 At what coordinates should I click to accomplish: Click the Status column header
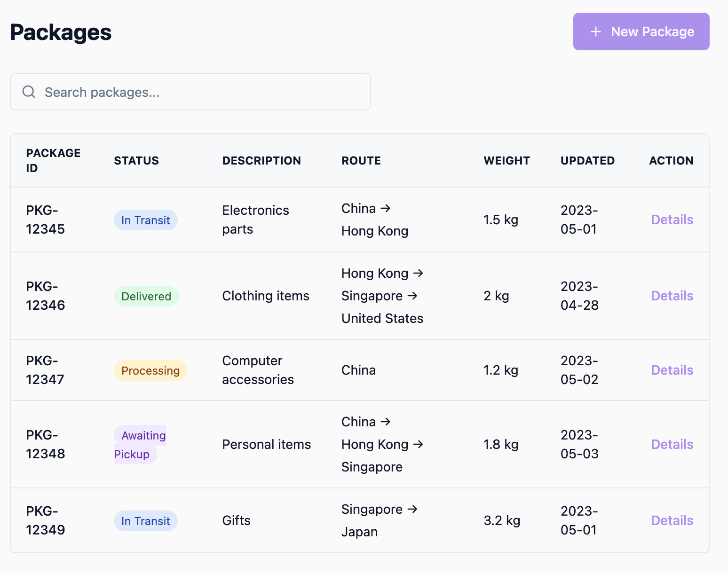[x=136, y=161]
